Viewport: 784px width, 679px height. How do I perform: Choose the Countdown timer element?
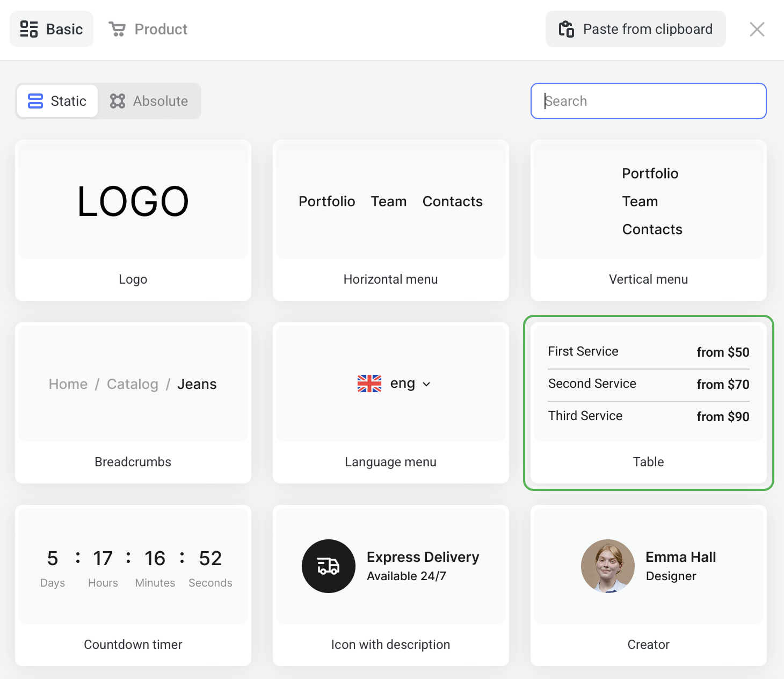(133, 586)
